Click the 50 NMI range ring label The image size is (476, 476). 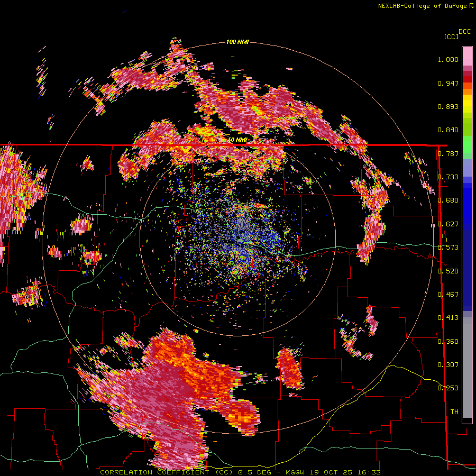coord(237,140)
